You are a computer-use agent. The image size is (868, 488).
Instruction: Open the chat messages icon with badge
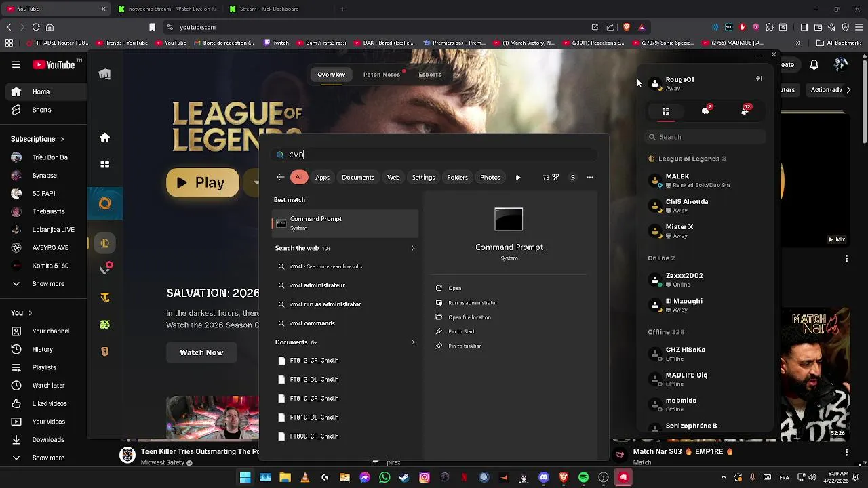click(705, 111)
